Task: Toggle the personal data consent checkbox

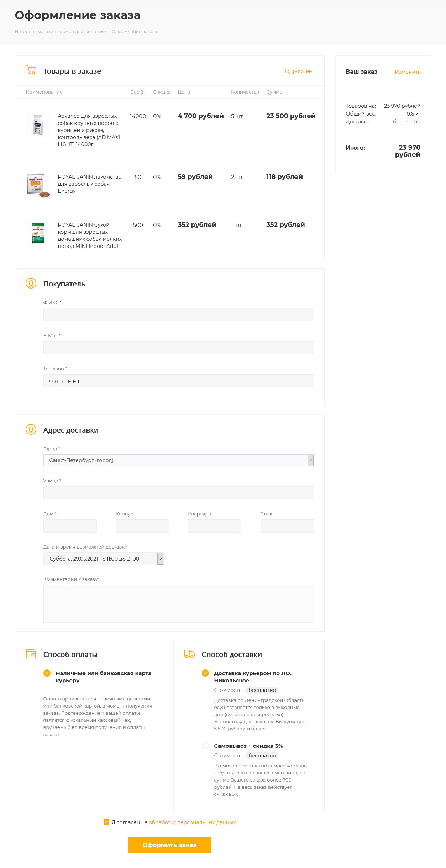Action: pyautogui.click(x=106, y=822)
